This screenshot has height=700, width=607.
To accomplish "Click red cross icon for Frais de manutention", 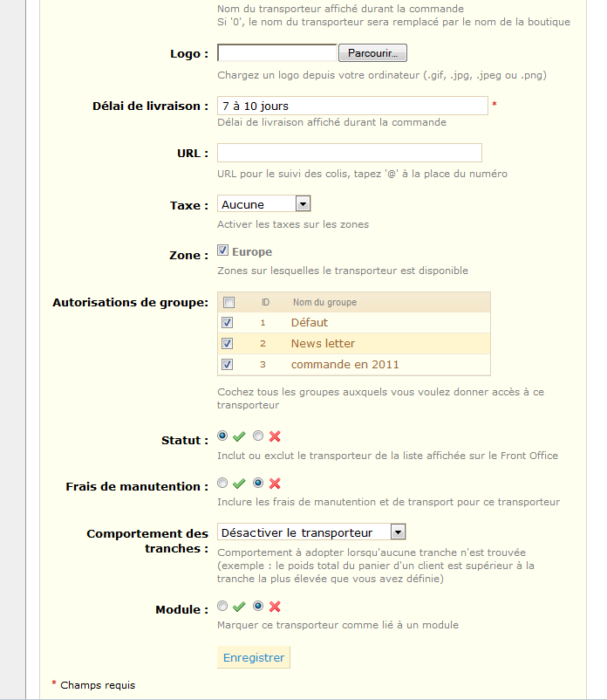I will click(x=275, y=483).
